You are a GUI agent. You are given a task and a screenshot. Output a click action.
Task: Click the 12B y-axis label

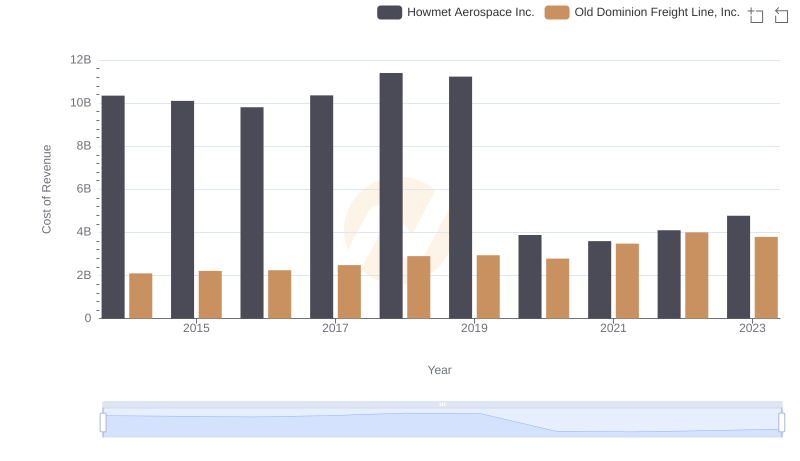click(81, 60)
